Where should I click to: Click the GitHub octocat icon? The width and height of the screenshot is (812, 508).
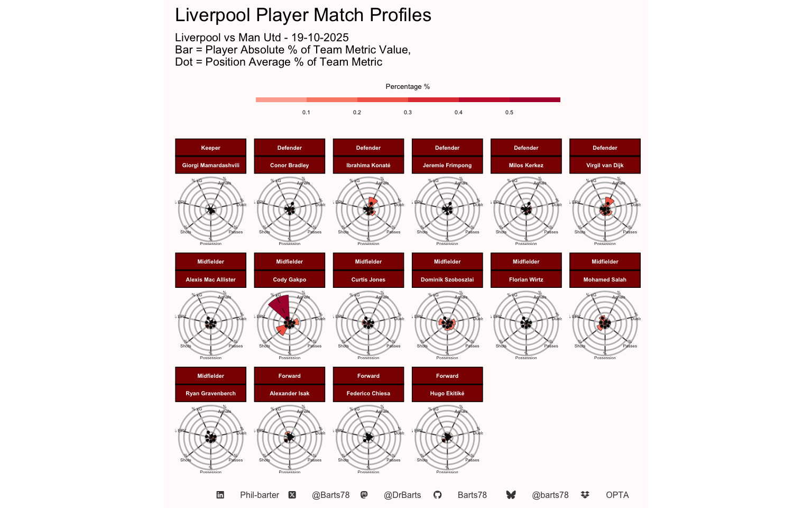point(437,495)
